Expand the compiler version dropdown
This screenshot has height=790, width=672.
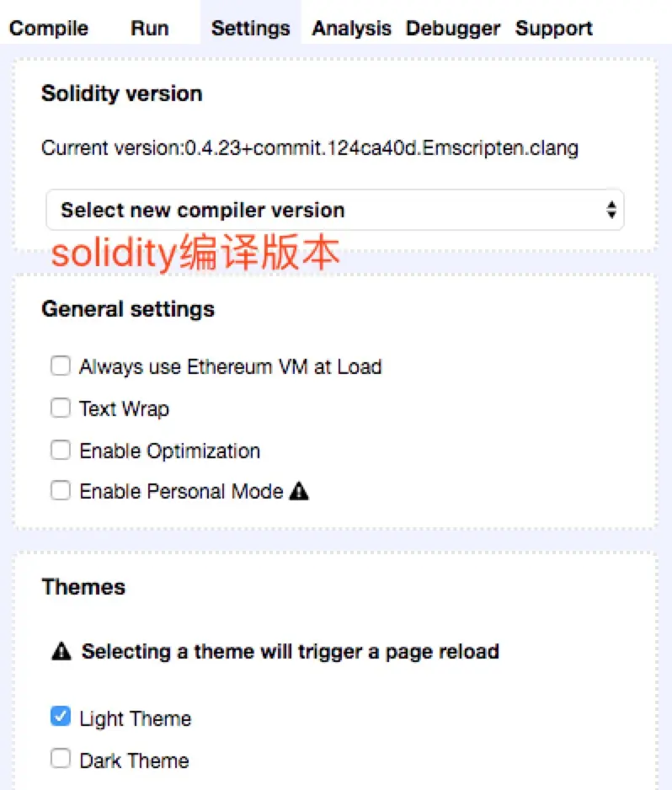334,210
